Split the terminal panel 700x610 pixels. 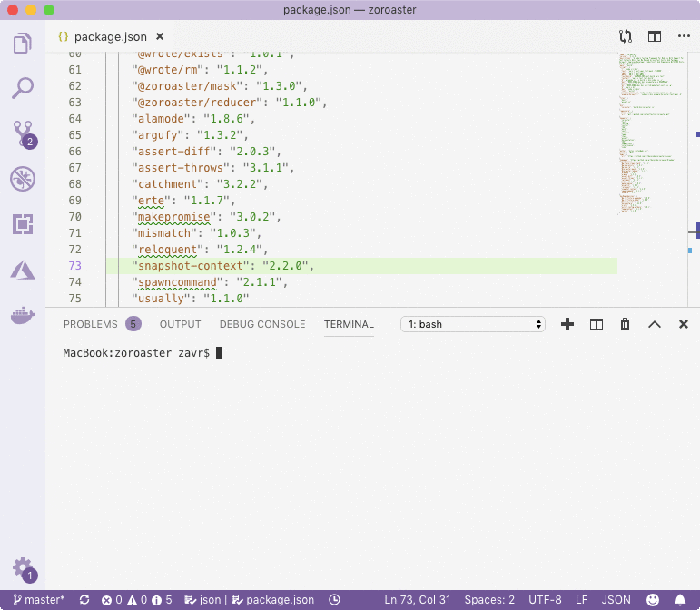[x=596, y=324]
